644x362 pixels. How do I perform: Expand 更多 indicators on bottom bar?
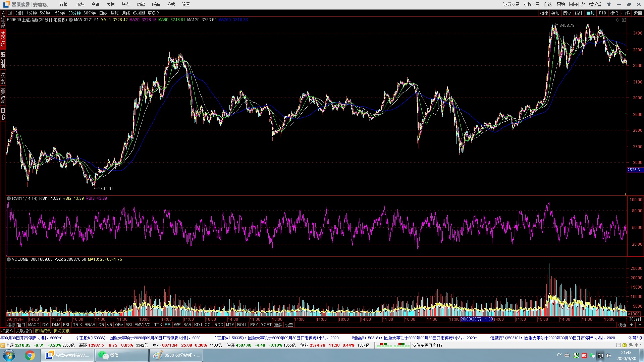(278, 325)
